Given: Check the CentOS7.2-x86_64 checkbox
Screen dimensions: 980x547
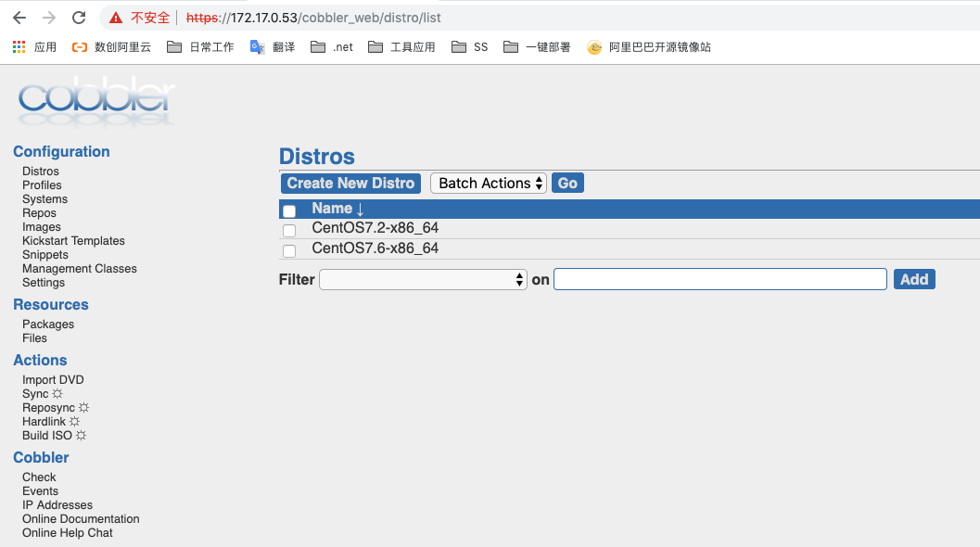Looking at the screenshot, I should click(x=289, y=230).
